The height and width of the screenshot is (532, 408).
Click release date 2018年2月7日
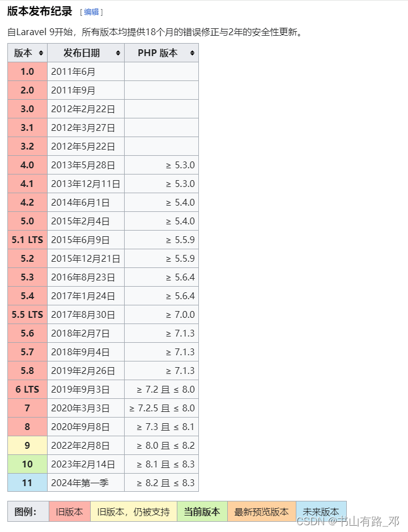(x=80, y=333)
